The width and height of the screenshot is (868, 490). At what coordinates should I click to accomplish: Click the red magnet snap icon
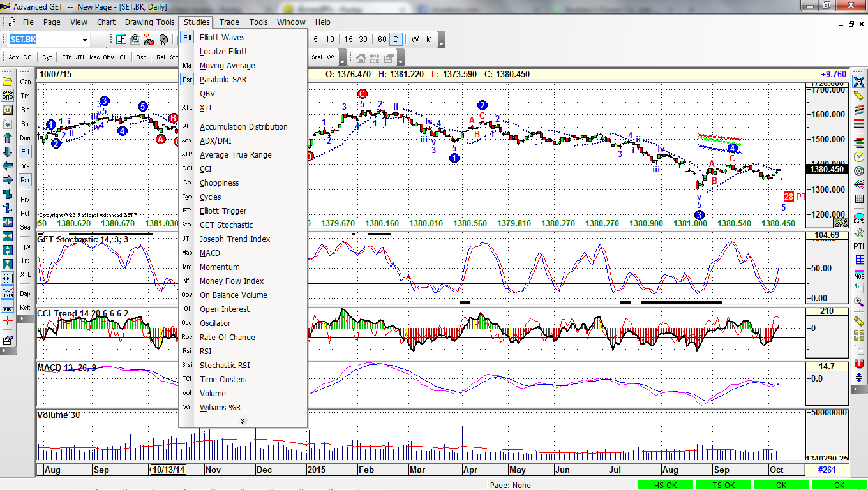[859, 363]
